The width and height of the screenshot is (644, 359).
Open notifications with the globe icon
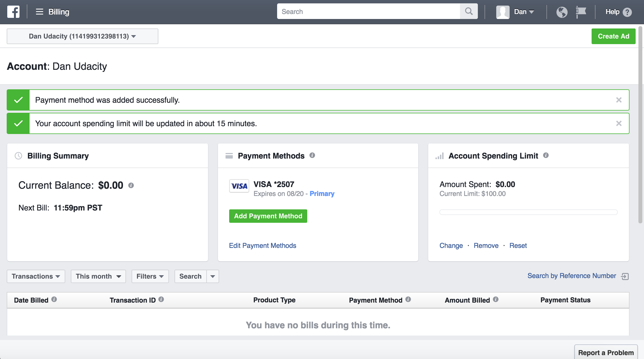click(x=562, y=12)
